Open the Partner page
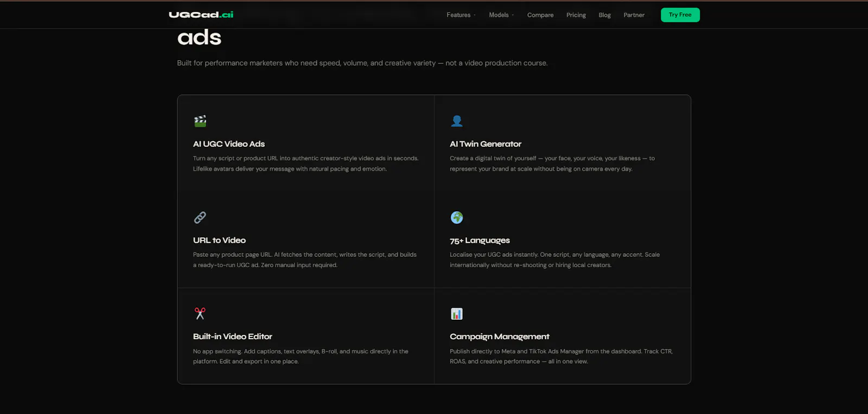Viewport: 868px width, 414px height. pos(634,15)
